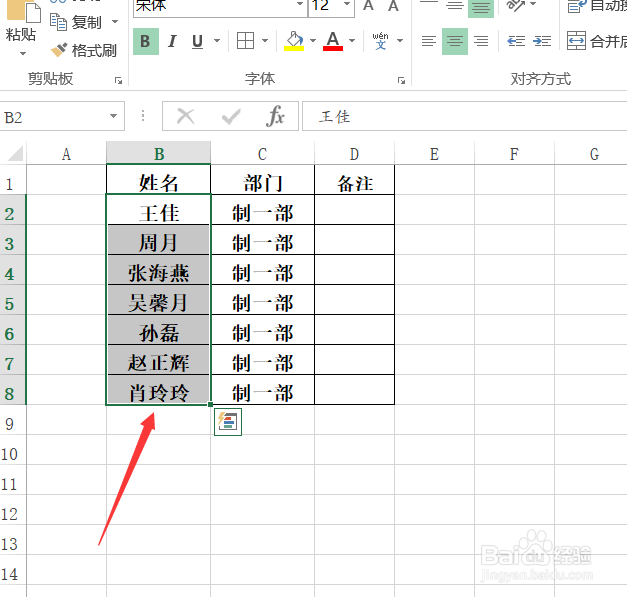Open font color dropdown arrow
The width and height of the screenshot is (627, 597).
(352, 41)
